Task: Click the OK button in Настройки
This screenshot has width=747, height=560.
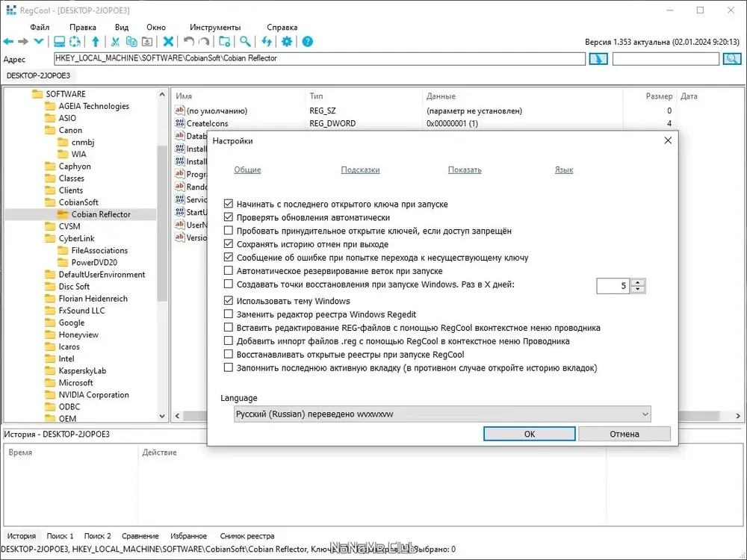Action: tap(530, 434)
